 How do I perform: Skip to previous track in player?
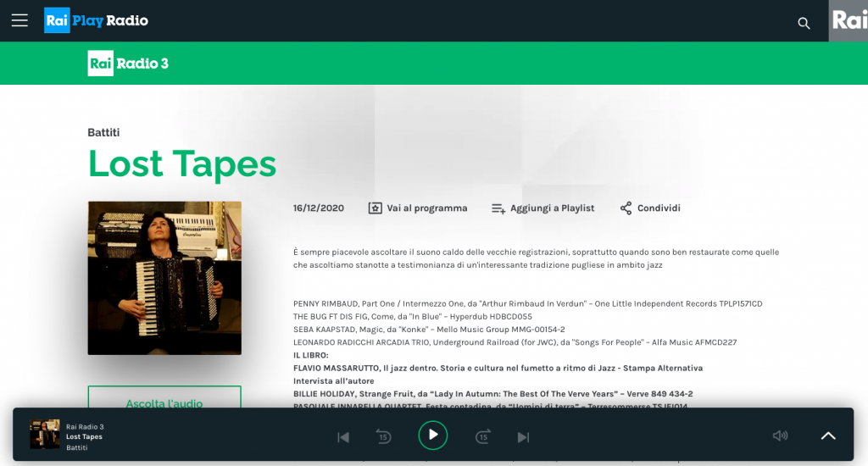pos(343,437)
